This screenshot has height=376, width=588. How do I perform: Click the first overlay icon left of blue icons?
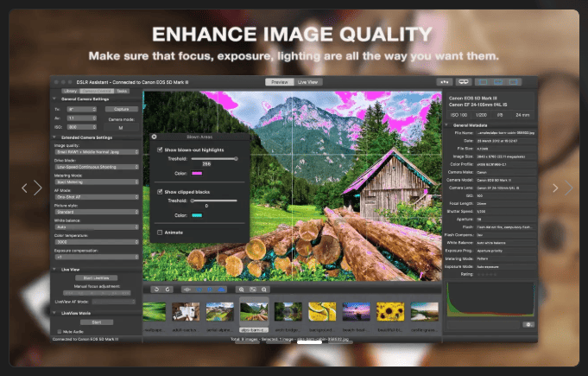coord(187,290)
